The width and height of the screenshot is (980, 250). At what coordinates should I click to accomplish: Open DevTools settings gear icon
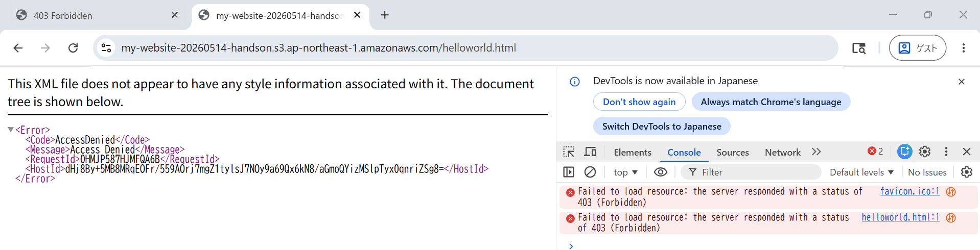(925, 152)
